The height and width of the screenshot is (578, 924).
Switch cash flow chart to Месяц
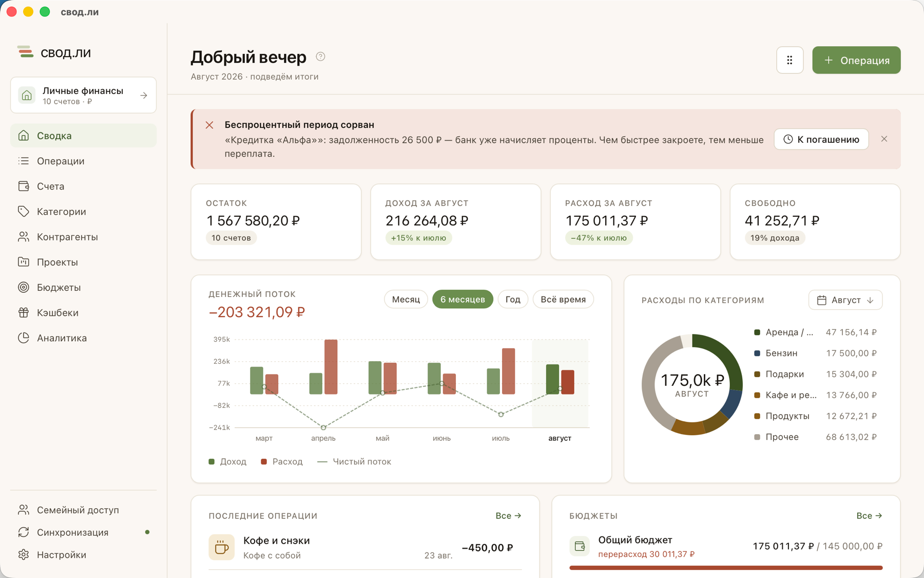[406, 300]
